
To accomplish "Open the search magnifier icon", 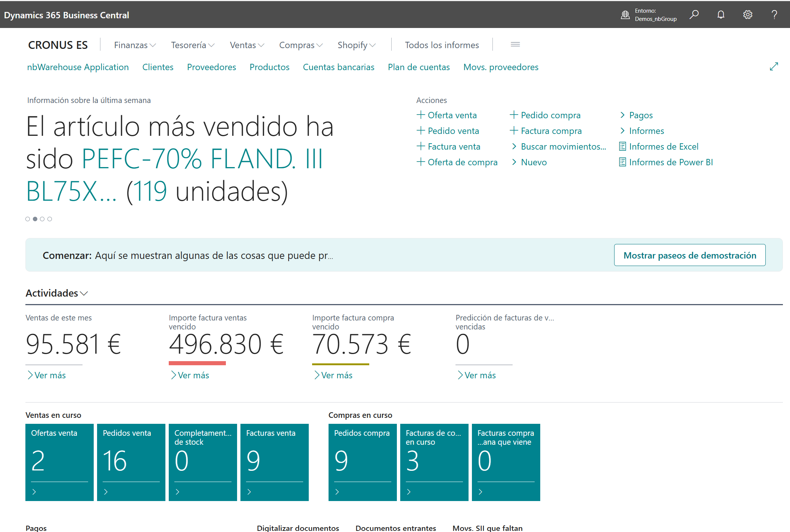I will 694,15.
